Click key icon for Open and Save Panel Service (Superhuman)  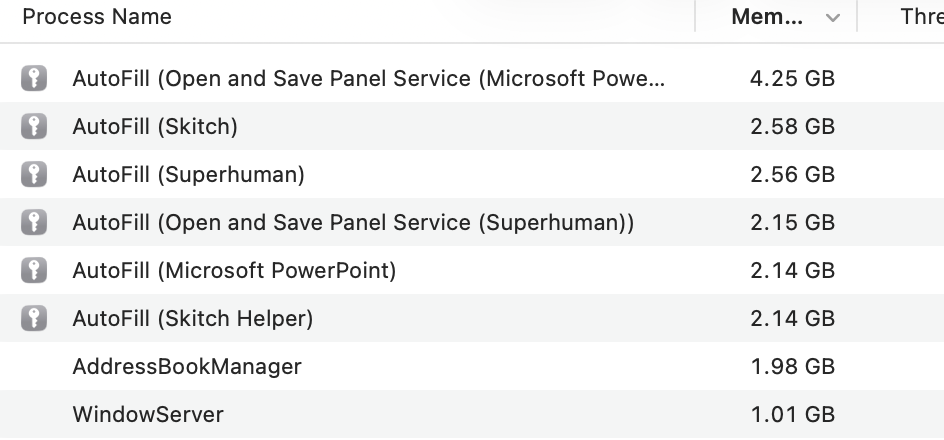(34, 223)
